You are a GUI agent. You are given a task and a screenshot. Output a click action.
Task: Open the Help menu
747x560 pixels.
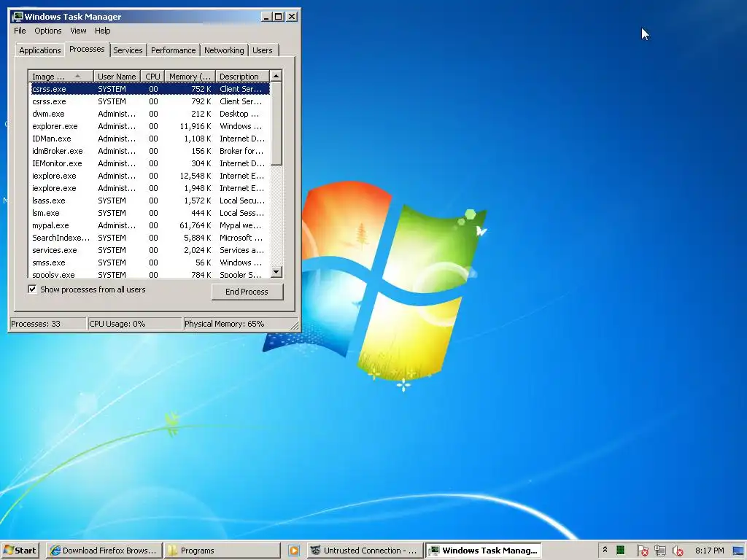102,31
